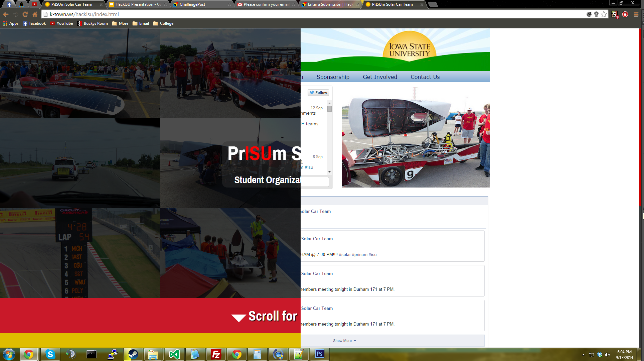Switch to the HackISU Presentation tab
Screen dimensions: 644x361
pos(138,4)
